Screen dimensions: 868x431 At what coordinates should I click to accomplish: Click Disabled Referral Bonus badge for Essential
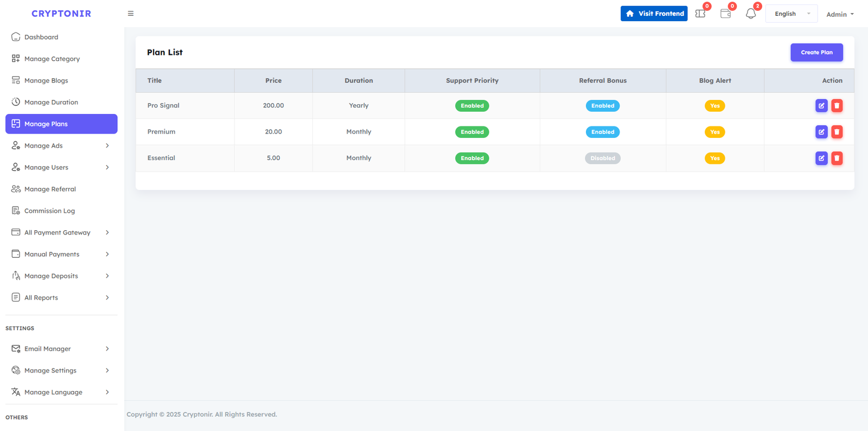(x=602, y=159)
